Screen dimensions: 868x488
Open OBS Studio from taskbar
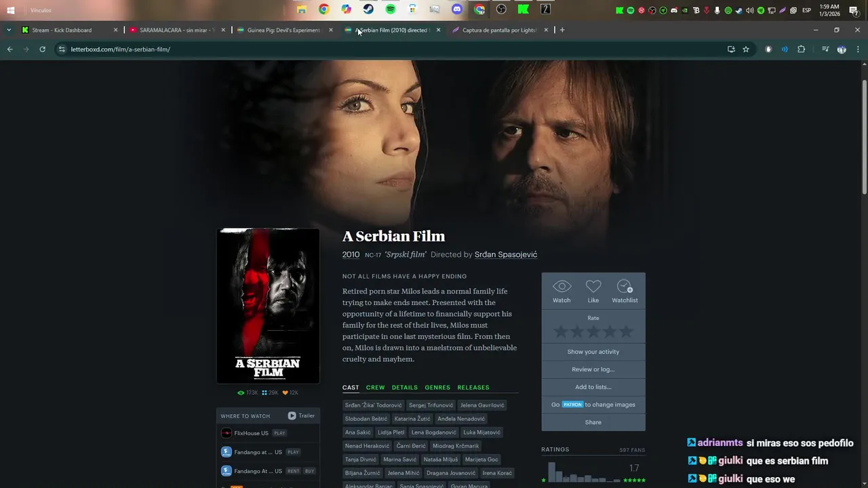501,9
